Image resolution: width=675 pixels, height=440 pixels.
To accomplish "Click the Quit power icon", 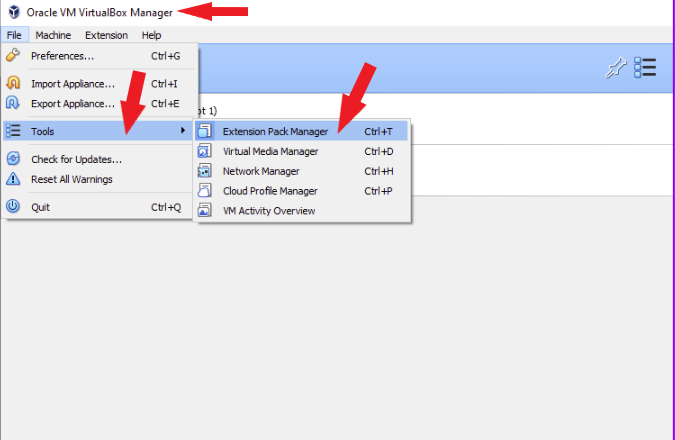I will [13, 206].
